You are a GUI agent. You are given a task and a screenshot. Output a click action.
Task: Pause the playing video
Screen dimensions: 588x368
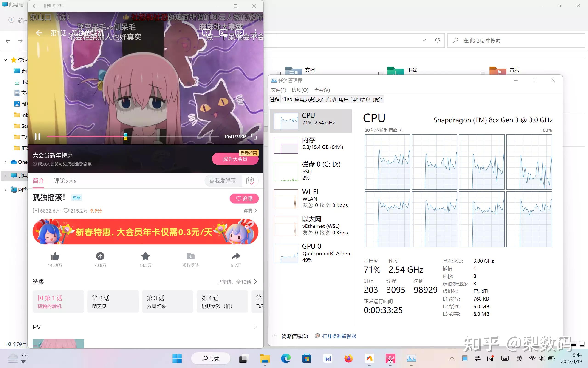pyautogui.click(x=37, y=137)
